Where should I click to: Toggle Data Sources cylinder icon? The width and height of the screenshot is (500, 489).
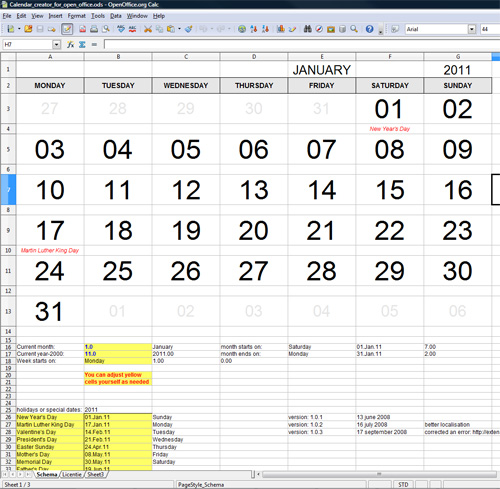[x=342, y=29]
